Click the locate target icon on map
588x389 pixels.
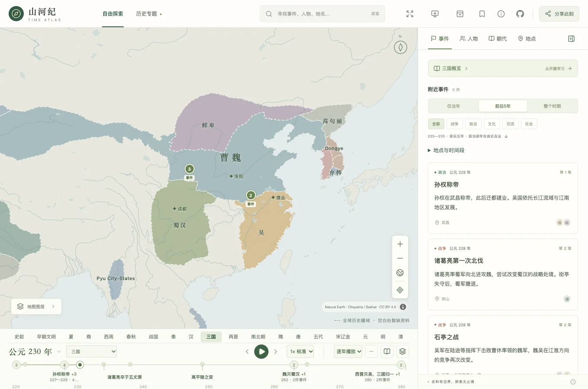[x=400, y=290]
